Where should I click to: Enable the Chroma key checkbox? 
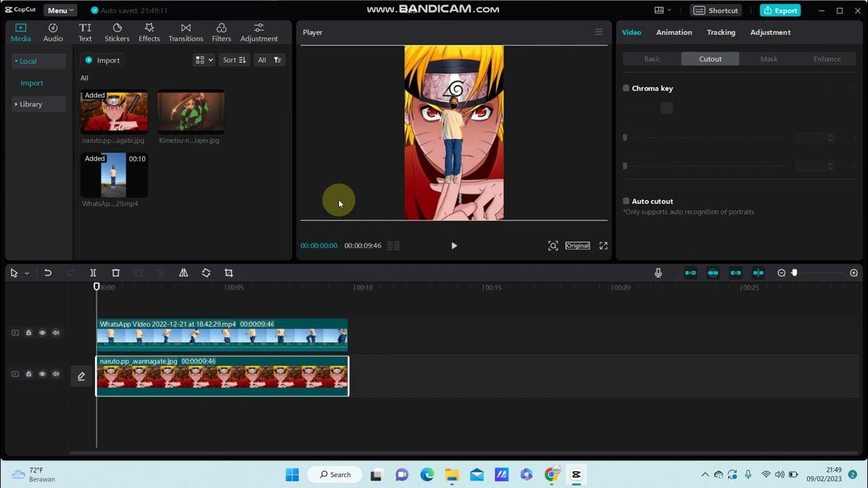pyautogui.click(x=626, y=88)
